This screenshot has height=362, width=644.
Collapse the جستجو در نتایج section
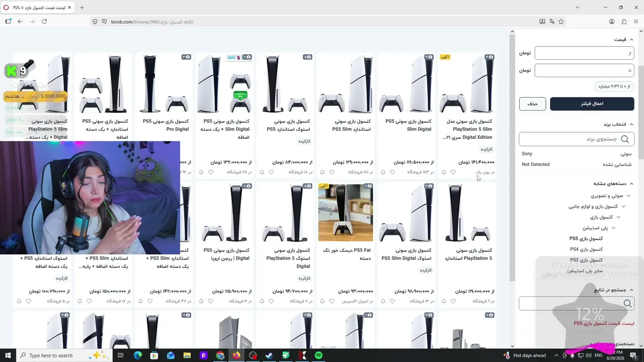631,290
